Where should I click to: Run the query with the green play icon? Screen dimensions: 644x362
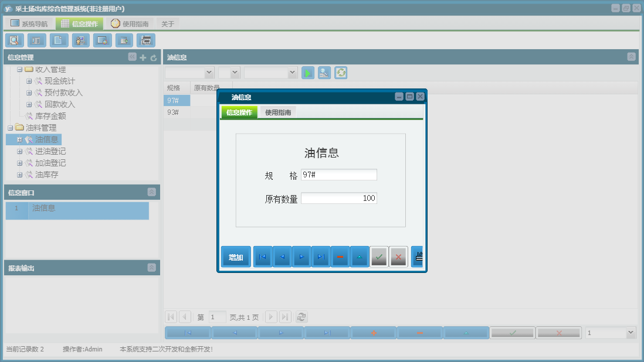coord(307,73)
